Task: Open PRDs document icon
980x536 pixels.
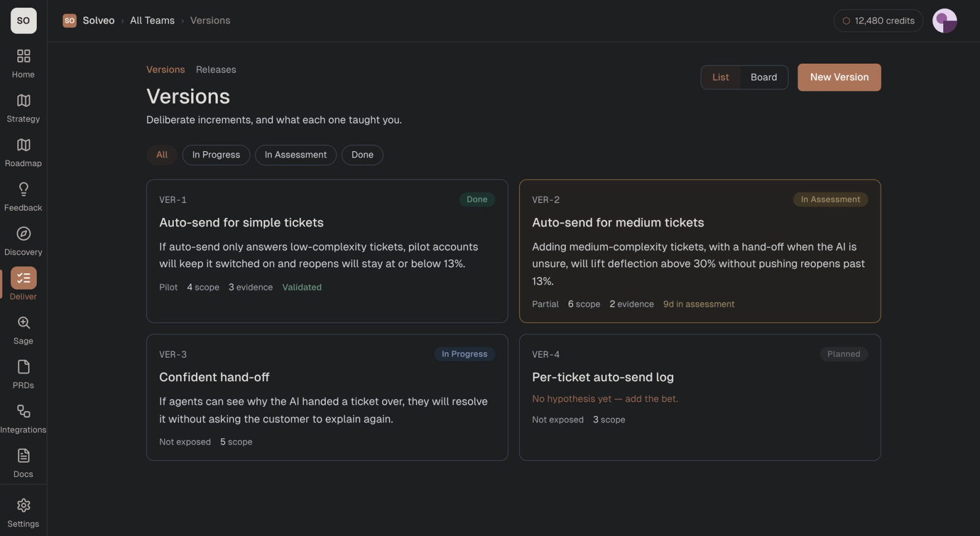Action: pos(23,367)
